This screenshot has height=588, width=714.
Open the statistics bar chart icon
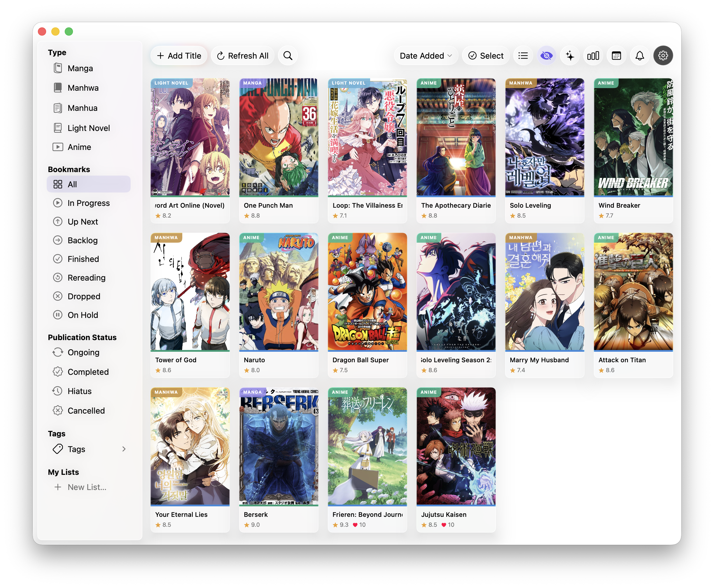tap(593, 55)
